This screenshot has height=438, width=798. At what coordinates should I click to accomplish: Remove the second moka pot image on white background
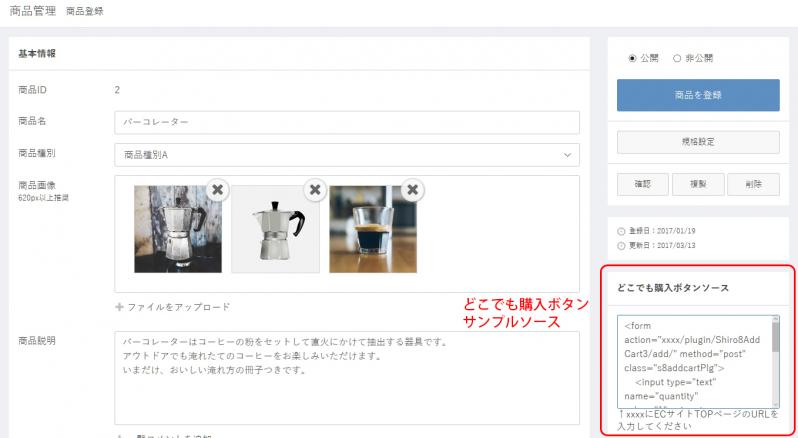coord(315,190)
